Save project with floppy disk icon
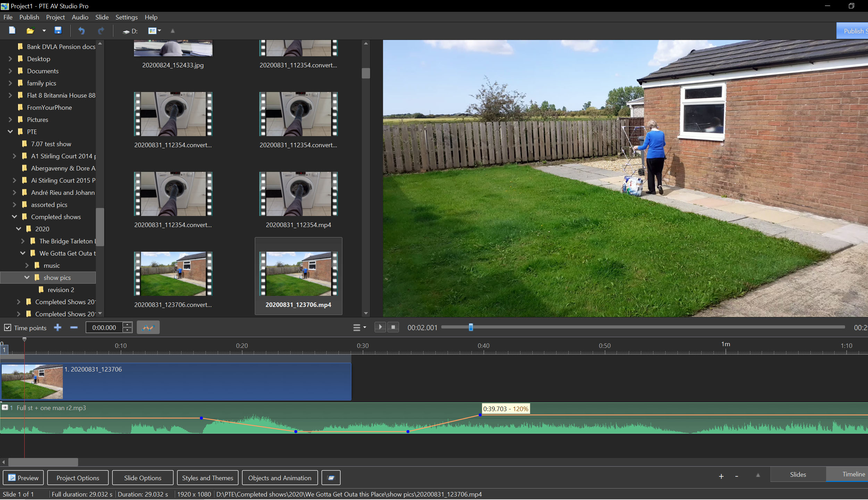This screenshot has height=500, width=868. (x=58, y=31)
